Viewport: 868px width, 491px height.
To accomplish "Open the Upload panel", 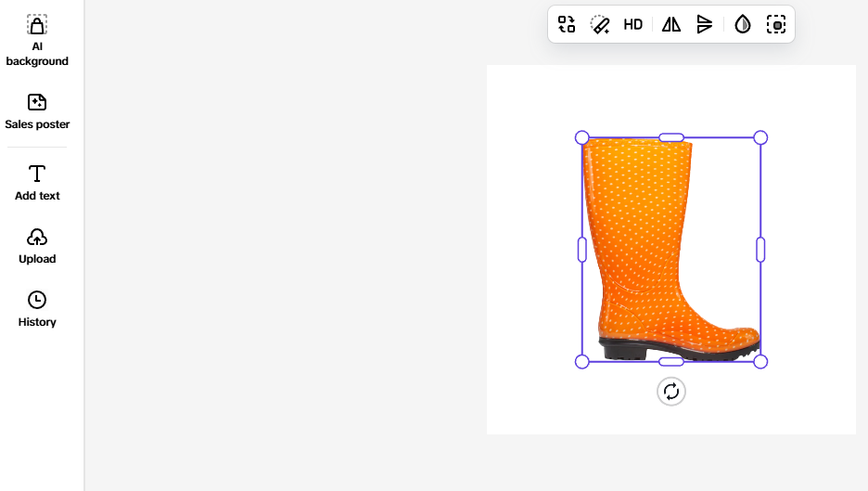I will pyautogui.click(x=37, y=246).
